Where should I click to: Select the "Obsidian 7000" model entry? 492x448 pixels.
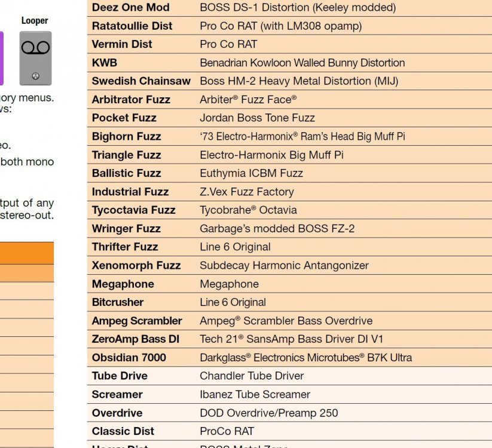coord(129,358)
